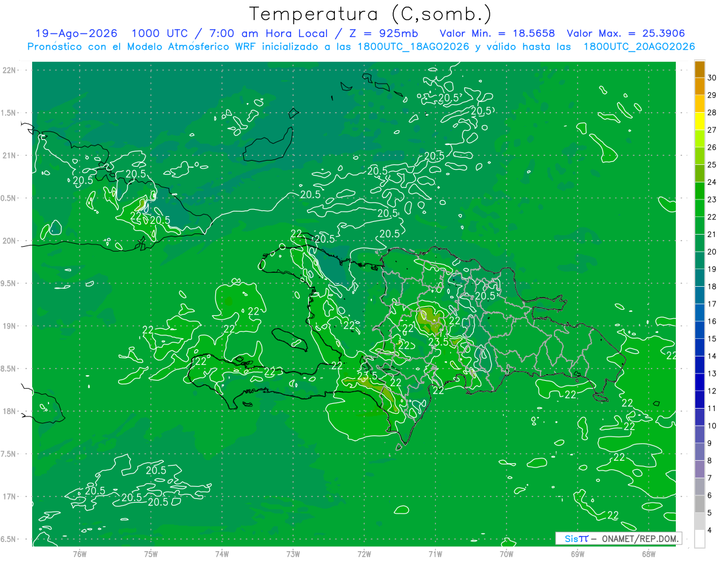Click the '73W' longitude axis label

(293, 554)
